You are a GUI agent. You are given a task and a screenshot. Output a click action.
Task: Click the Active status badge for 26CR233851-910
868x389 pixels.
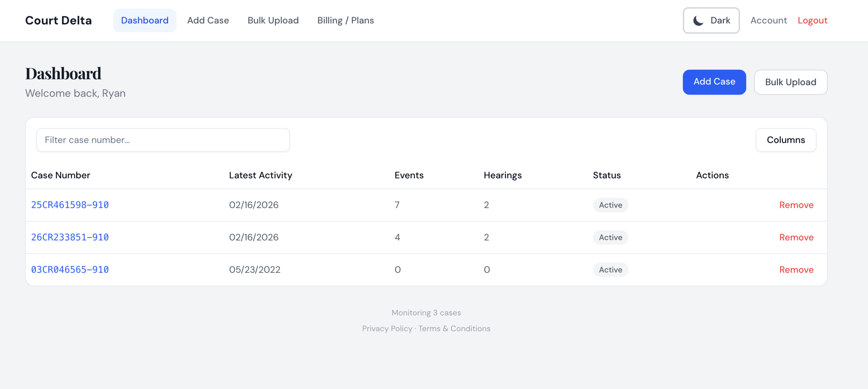click(x=610, y=237)
